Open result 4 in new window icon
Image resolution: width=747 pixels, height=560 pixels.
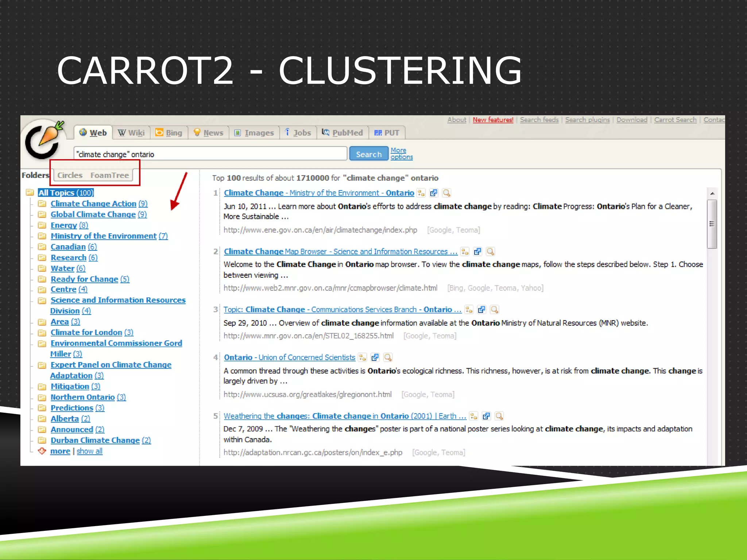coord(375,357)
